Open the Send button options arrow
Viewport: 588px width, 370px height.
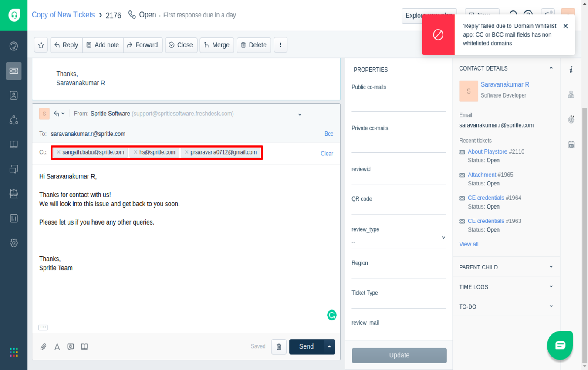coord(329,346)
